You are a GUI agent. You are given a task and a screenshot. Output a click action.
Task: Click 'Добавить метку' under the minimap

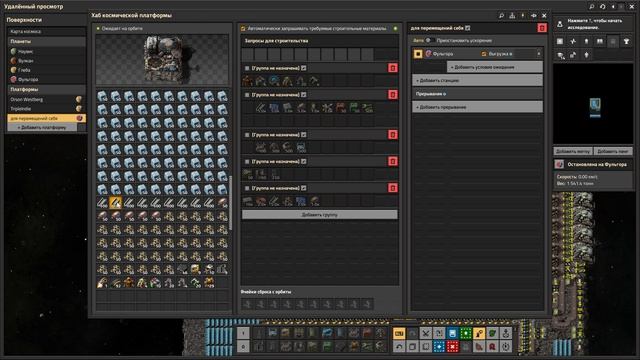[573, 151]
